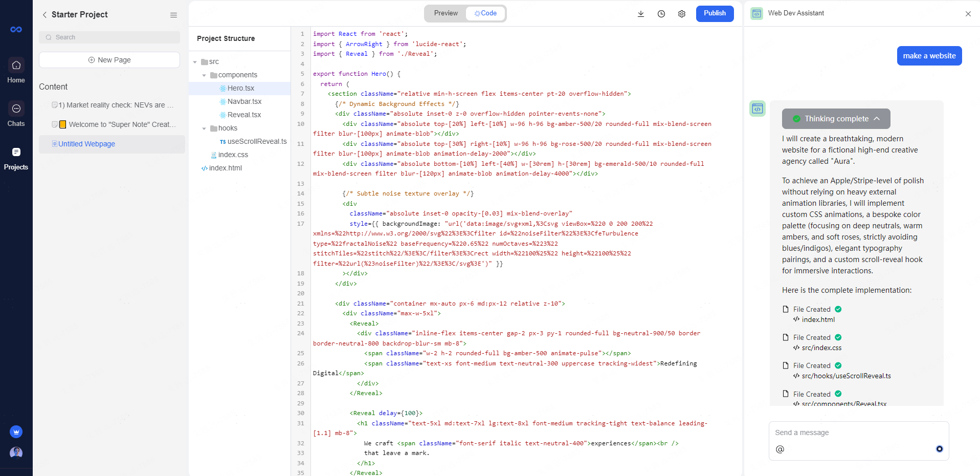
Task: Select the Code tab
Action: 485,13
